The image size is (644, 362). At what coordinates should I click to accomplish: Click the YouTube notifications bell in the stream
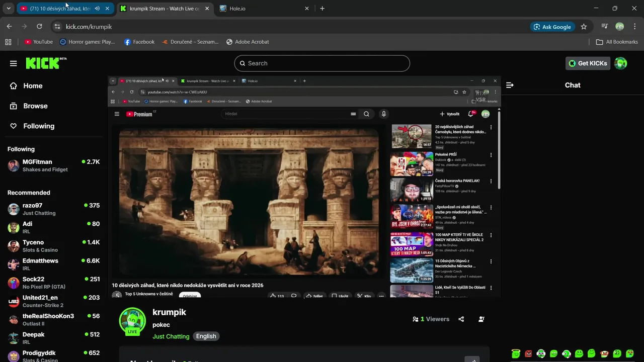coord(471,114)
